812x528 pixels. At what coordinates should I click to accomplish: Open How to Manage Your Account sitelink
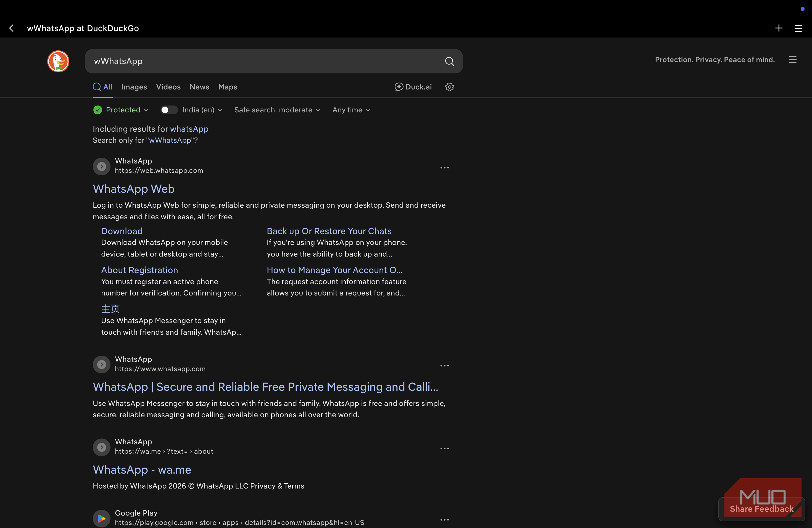click(x=334, y=270)
